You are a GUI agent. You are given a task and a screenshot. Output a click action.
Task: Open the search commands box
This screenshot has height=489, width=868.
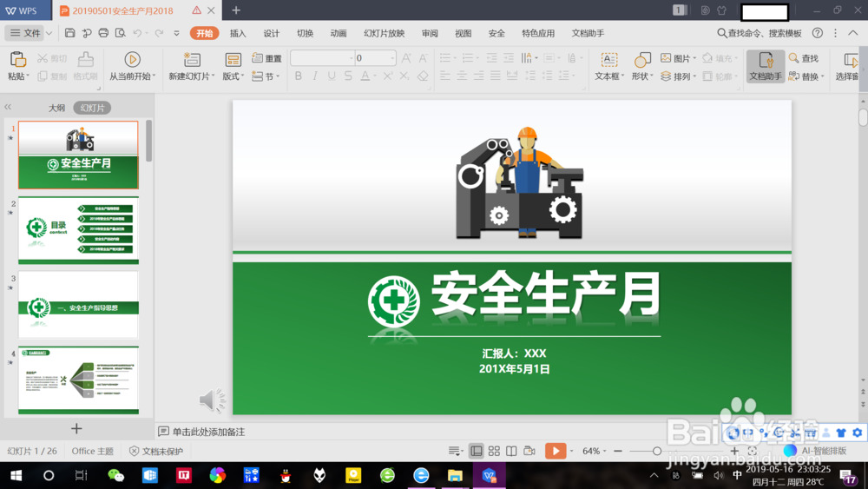click(759, 33)
